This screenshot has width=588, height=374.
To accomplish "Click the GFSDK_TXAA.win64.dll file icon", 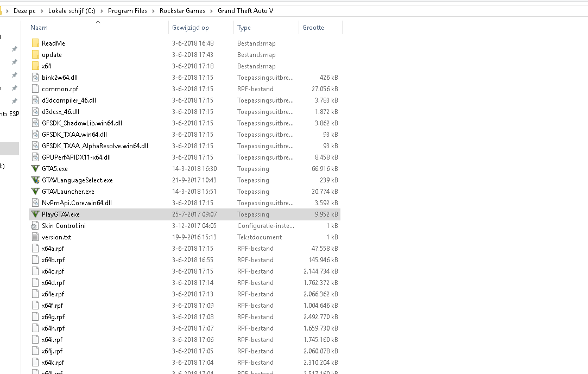I will (35, 135).
